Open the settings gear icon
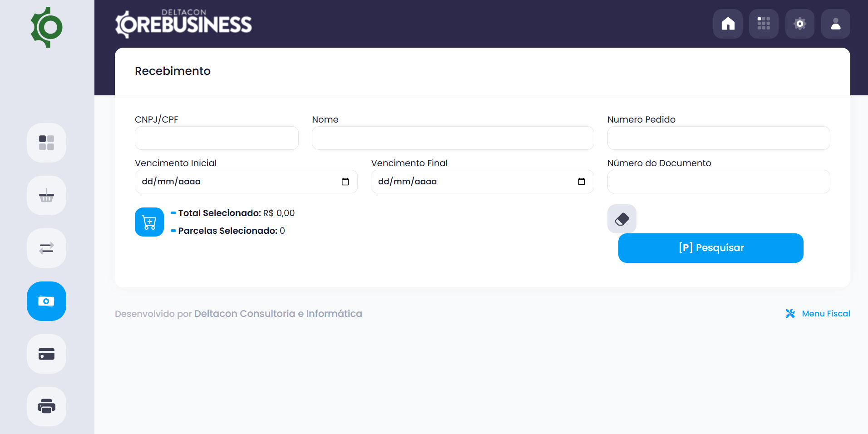 point(799,24)
